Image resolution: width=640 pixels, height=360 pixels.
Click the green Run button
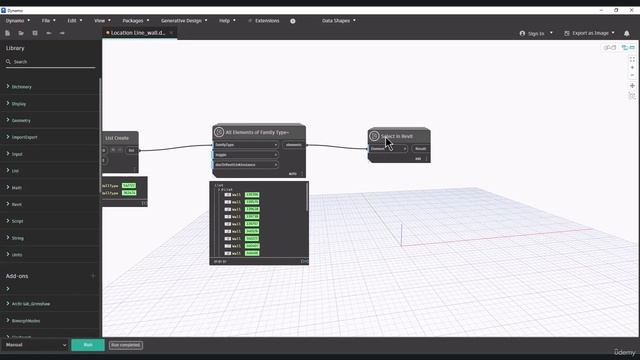[88, 345]
